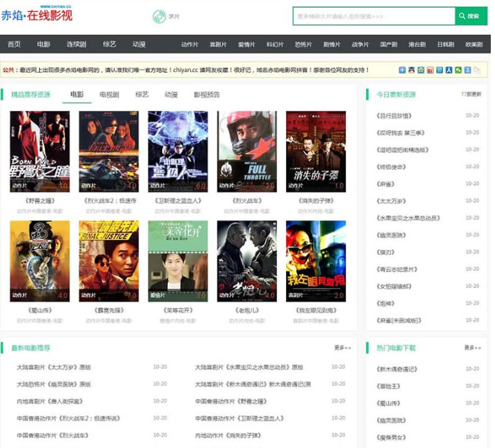Viewport: 495px width, 448px height.
Task: Switch to 动漫 tab under 精品推荐资源
Action: pos(171,94)
